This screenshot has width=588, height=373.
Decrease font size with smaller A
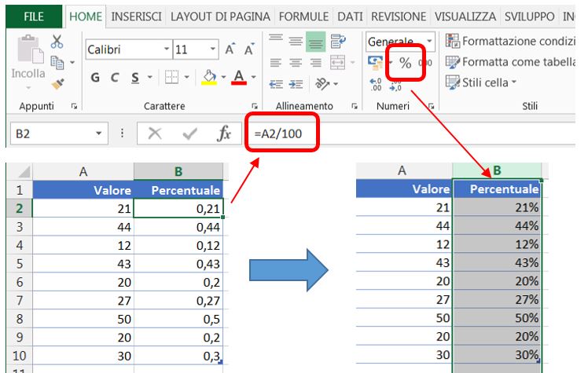(x=249, y=49)
